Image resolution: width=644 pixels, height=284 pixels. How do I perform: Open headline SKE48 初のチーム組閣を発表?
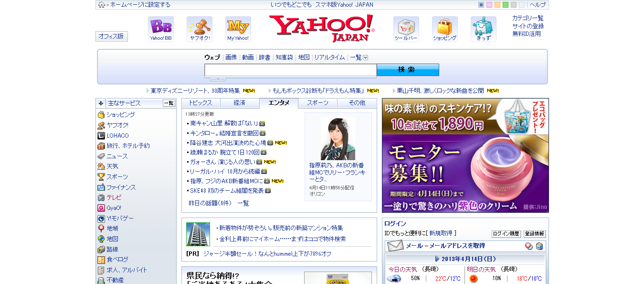(x=227, y=190)
